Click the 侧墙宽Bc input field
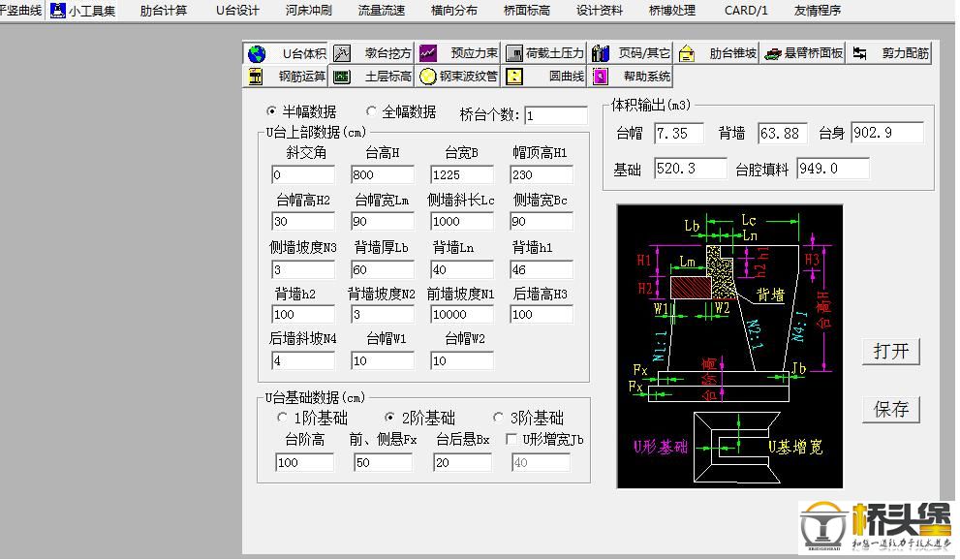 542,221
